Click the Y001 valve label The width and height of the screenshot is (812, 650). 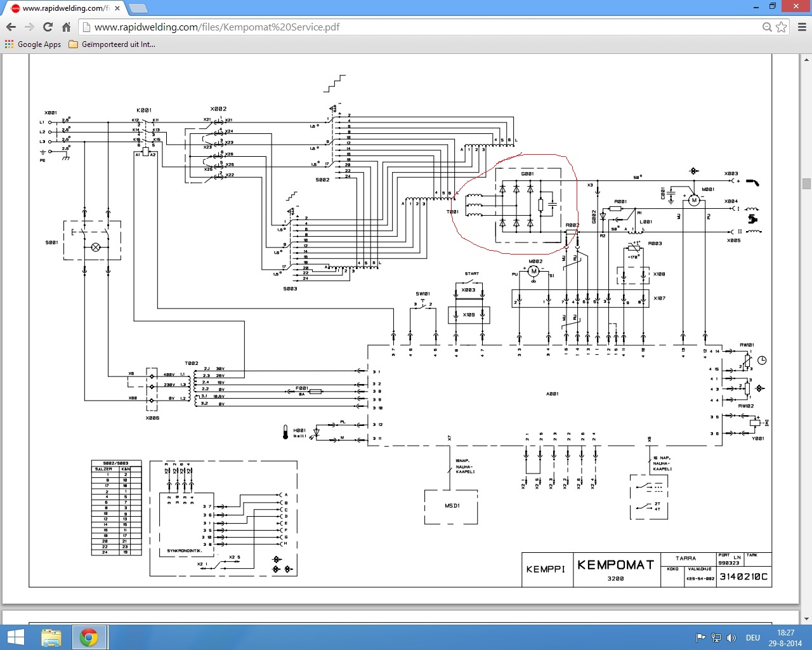click(x=758, y=438)
